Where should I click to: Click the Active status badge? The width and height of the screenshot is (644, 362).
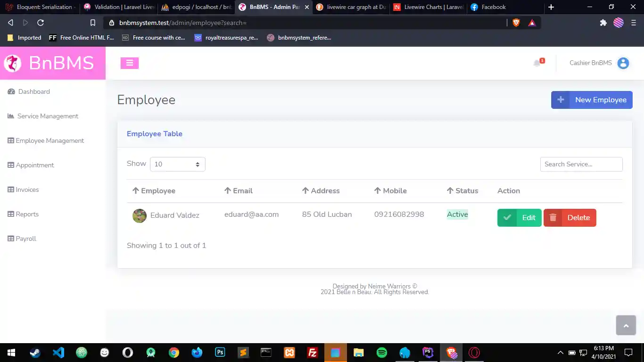coord(457,214)
